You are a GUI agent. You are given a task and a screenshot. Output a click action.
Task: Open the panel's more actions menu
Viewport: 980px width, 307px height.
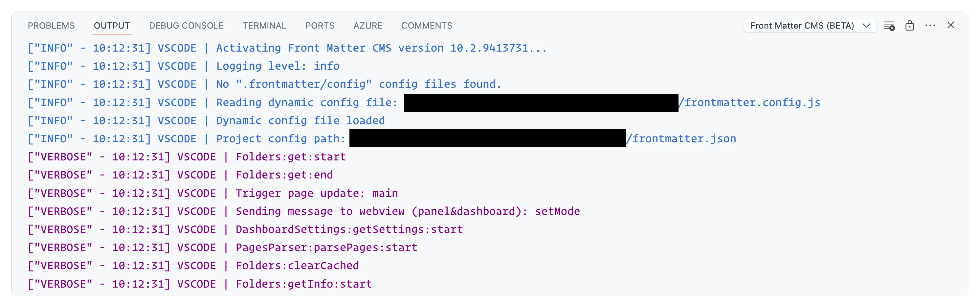coord(930,26)
